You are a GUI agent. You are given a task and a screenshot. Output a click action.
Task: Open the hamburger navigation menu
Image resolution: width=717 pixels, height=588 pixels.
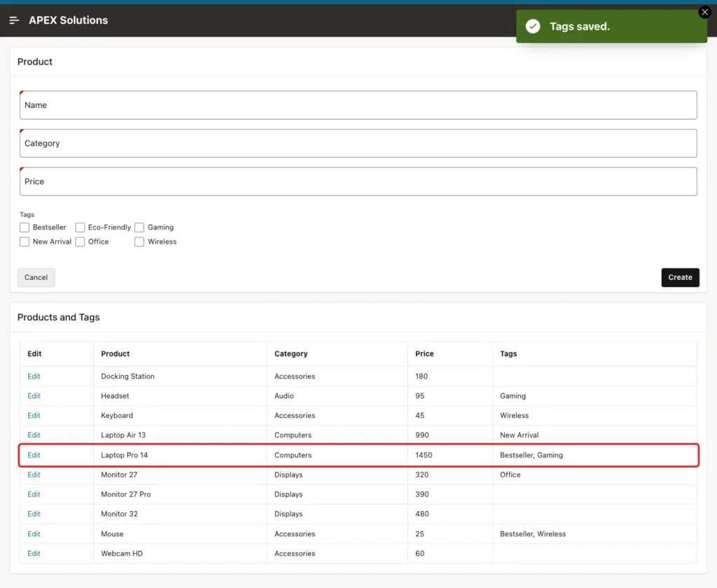(14, 20)
